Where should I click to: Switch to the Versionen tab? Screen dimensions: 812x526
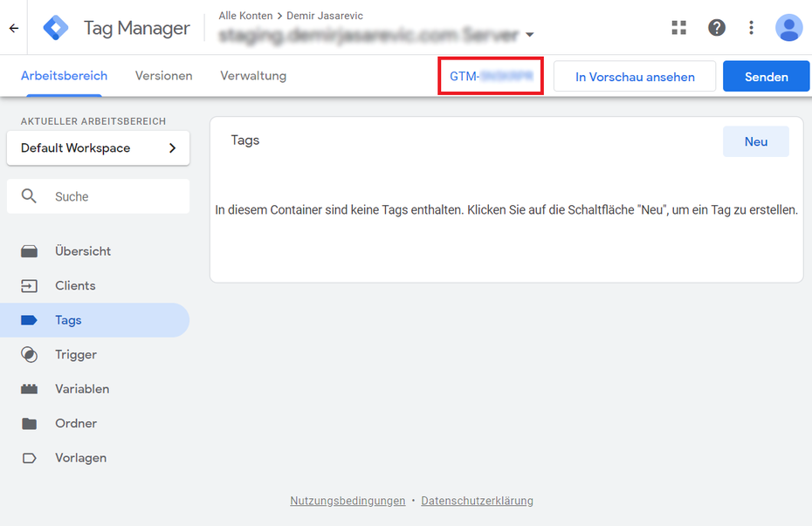163,76
